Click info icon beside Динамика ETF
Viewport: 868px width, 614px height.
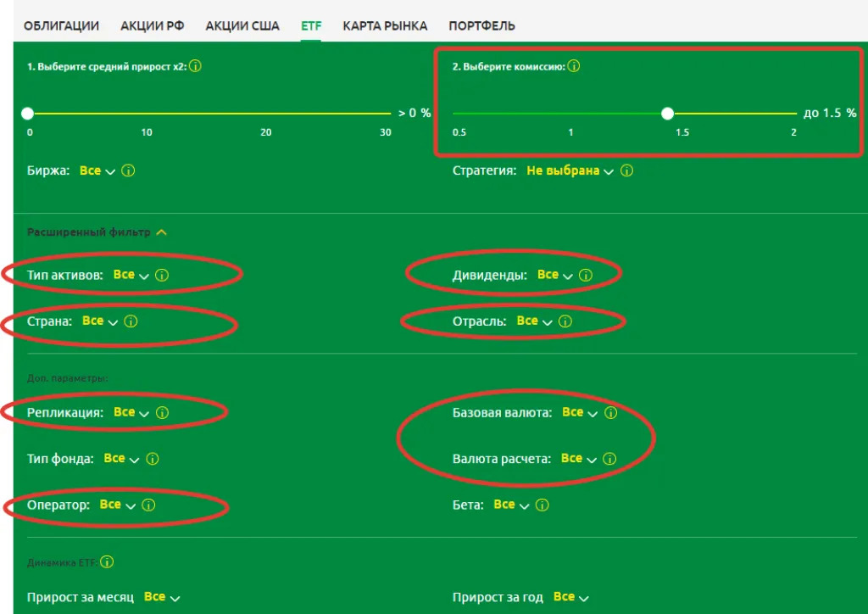click(108, 562)
